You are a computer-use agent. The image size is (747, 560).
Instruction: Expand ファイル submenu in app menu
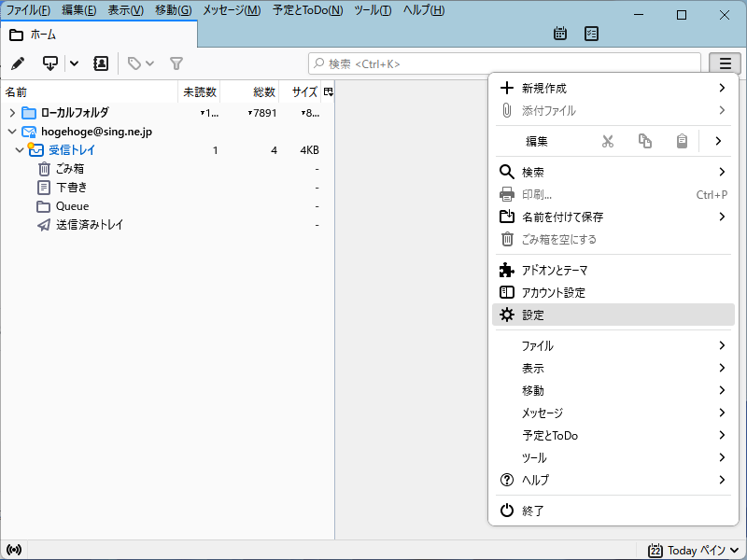coord(613,345)
